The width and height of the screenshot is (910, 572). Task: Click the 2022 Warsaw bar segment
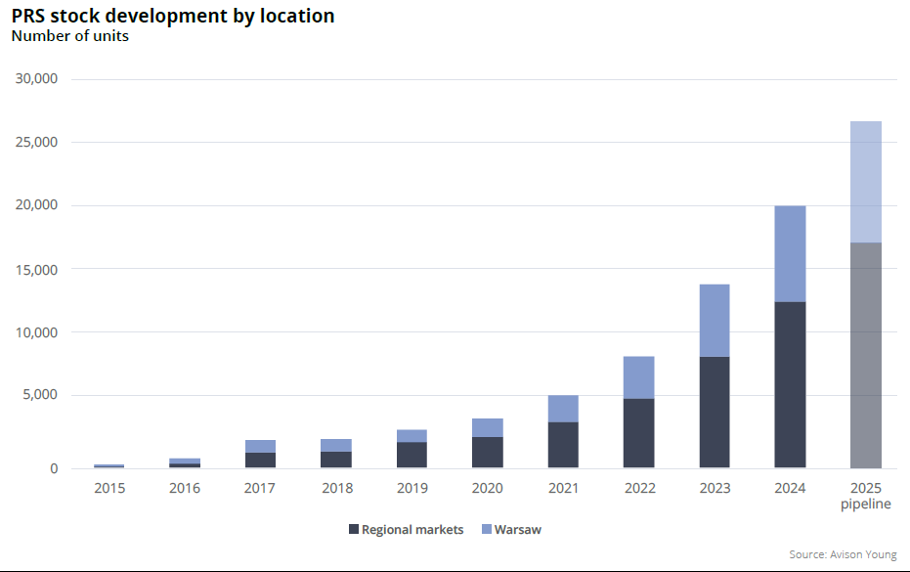638,378
